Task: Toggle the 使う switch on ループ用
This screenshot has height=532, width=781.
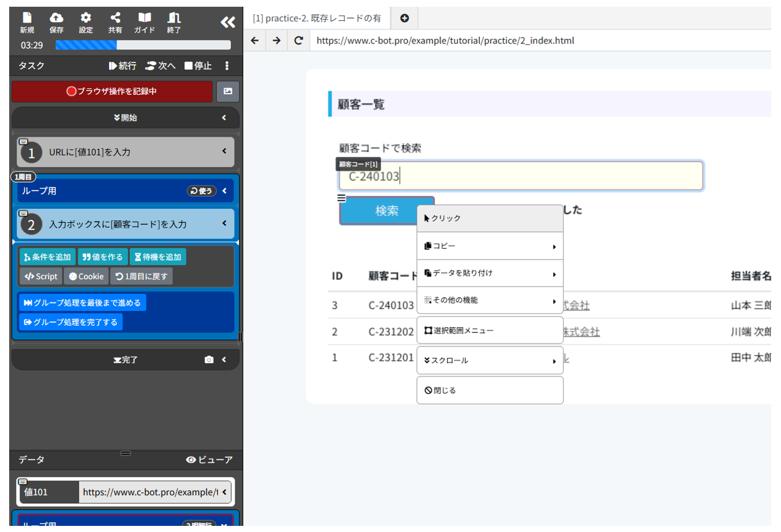Action: pos(202,191)
